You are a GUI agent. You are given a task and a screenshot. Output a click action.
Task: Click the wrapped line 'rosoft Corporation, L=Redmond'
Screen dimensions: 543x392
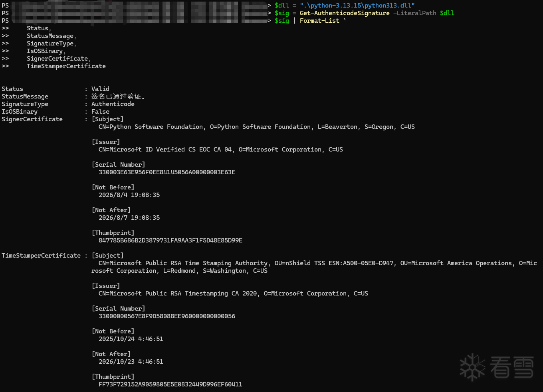pyautogui.click(x=179, y=271)
